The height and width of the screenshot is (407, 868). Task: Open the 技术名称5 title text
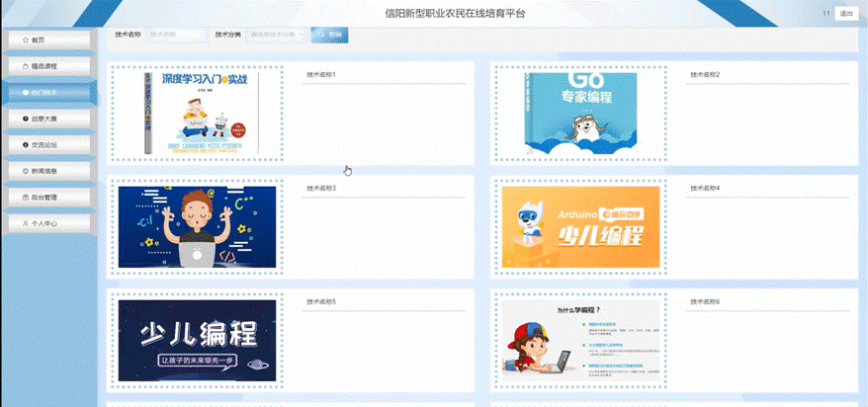click(321, 302)
